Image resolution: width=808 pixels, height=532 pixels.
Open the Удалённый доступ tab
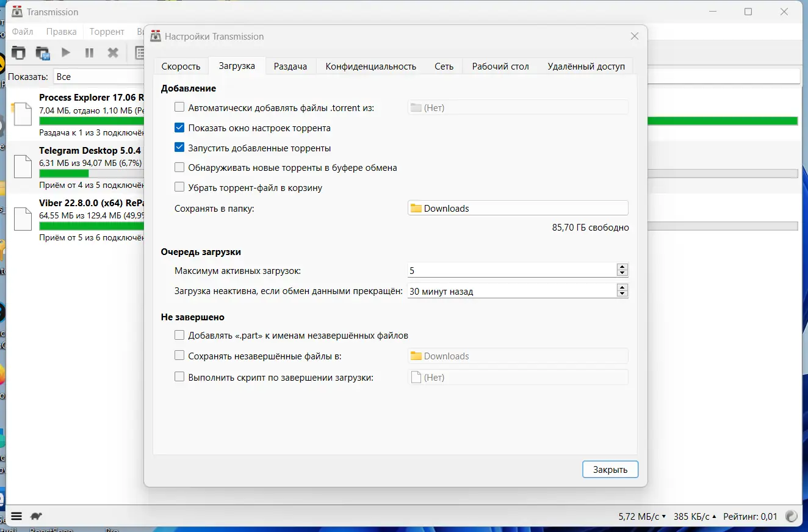[586, 66]
